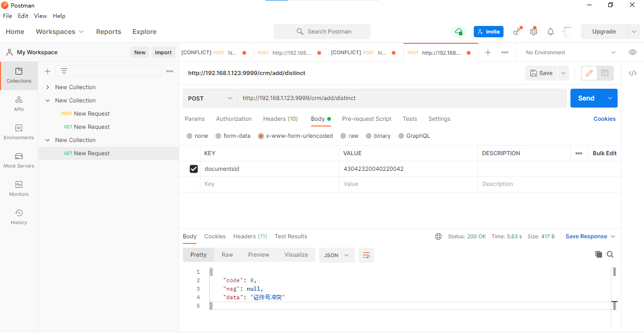This screenshot has width=644, height=335.
Task: Open the History sidebar panel
Action: (19, 217)
